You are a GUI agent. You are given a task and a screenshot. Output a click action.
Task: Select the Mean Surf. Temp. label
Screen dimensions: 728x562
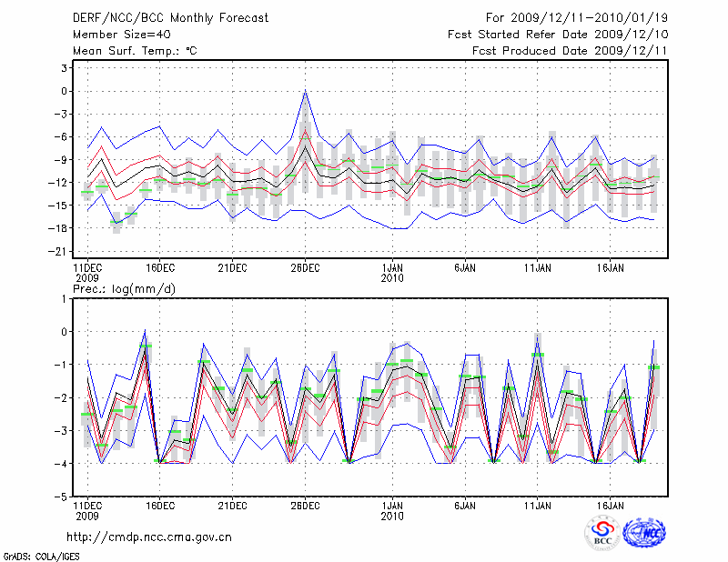coord(135,51)
